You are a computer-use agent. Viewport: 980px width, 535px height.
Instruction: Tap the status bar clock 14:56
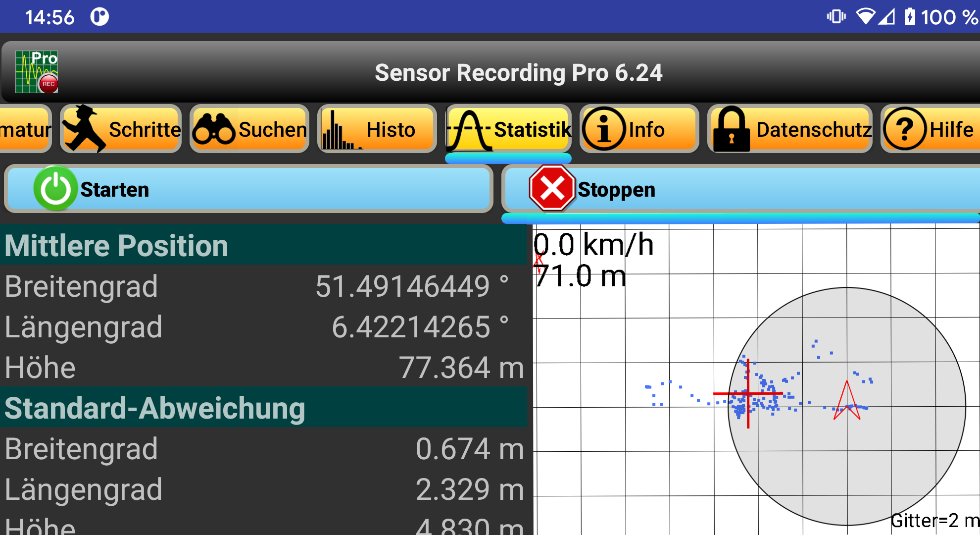[49, 17]
